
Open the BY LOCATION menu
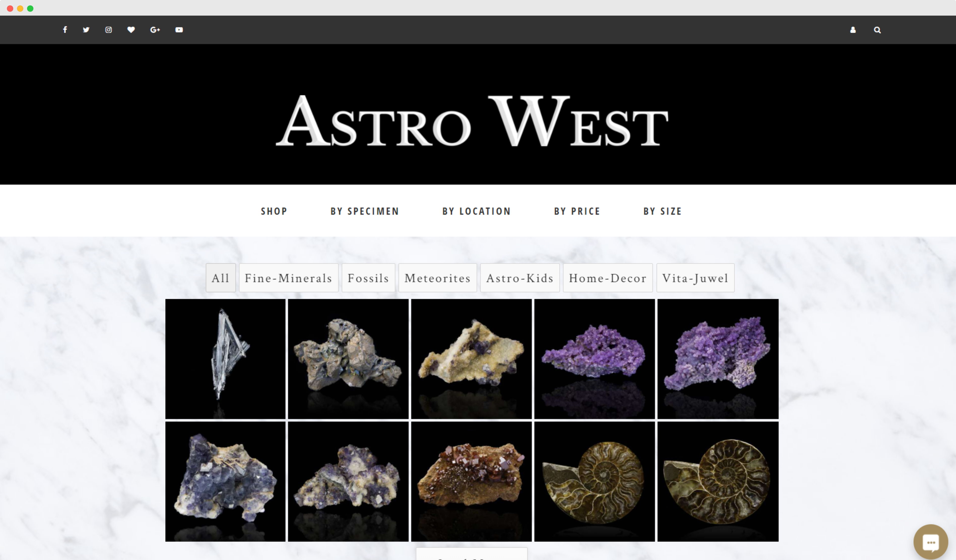(476, 211)
